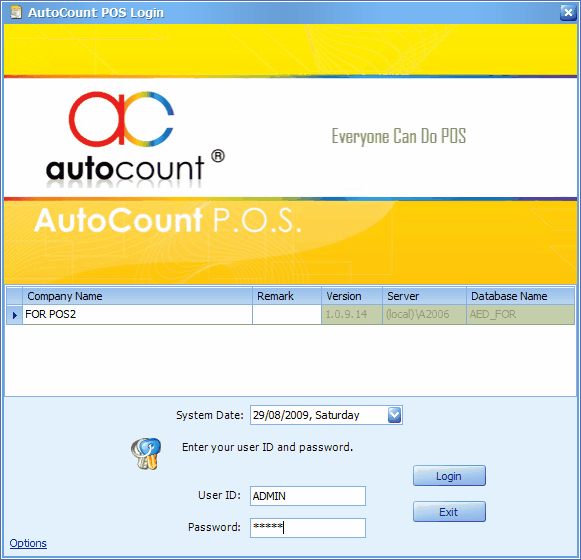
Task: Sort by Company Name column header
Action: point(137,296)
